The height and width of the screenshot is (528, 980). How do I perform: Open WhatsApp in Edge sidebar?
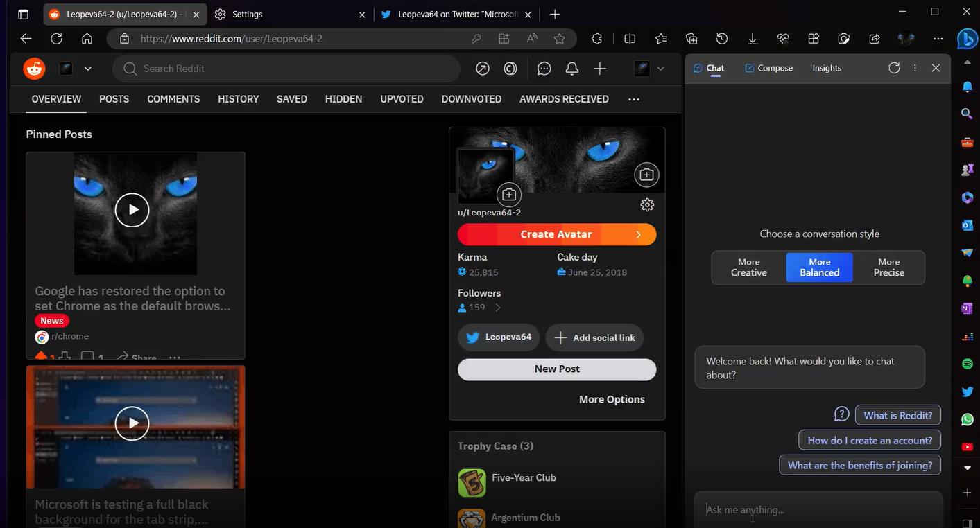coord(968,419)
